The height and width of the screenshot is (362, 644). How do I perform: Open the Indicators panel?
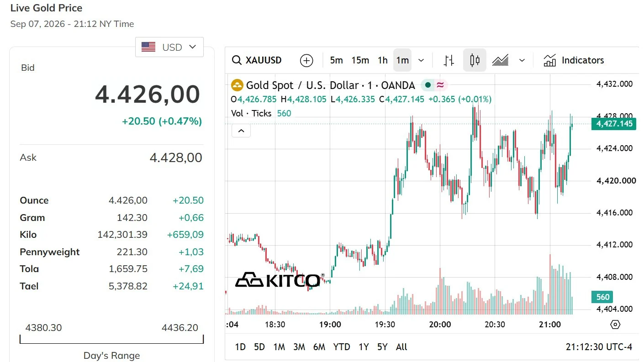click(574, 60)
